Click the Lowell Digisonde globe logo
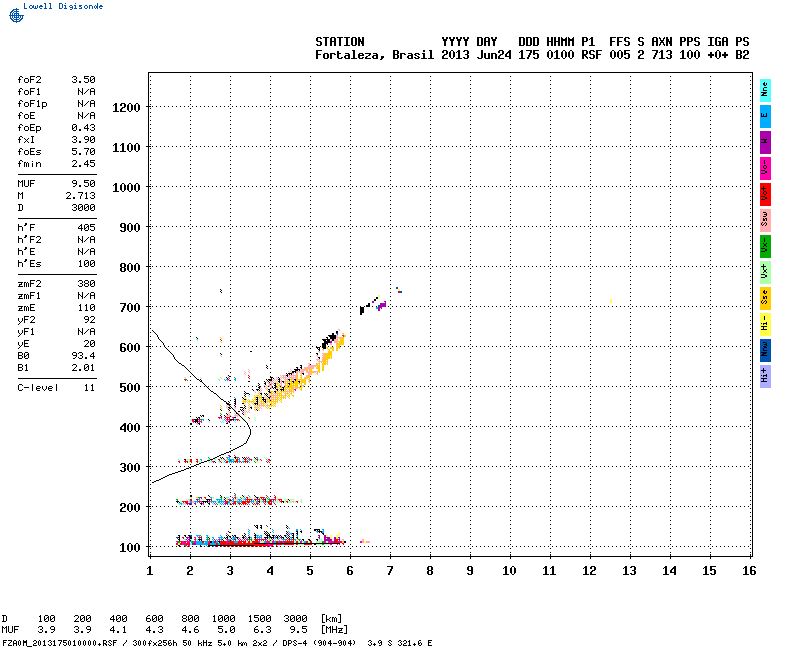This screenshot has height=650, width=800. tap(16, 15)
